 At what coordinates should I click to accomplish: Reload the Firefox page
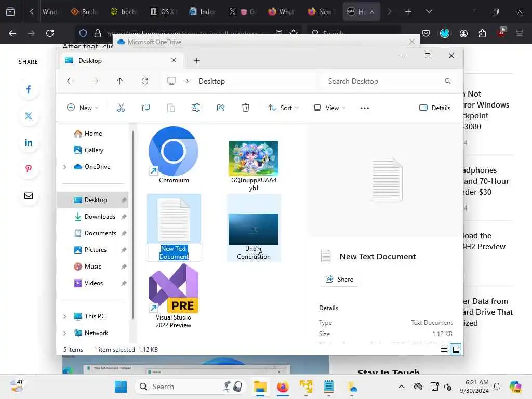(50, 33)
